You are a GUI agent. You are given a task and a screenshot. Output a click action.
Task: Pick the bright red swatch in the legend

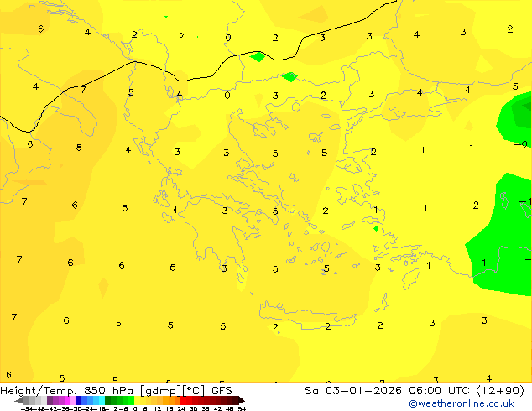tap(183, 400)
